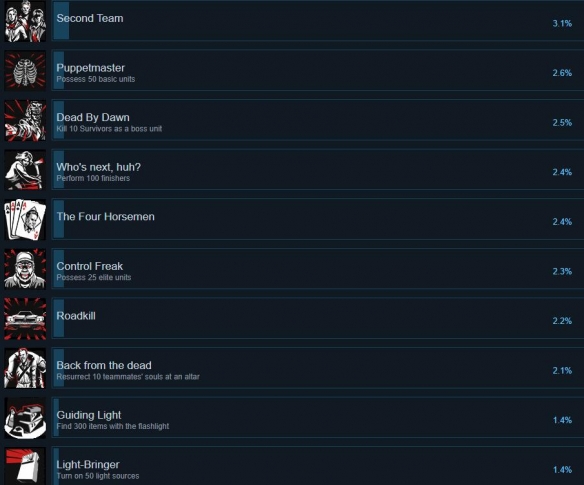The width and height of the screenshot is (584, 485).
Task: Select the Back from the dead description
Action: click(x=128, y=377)
